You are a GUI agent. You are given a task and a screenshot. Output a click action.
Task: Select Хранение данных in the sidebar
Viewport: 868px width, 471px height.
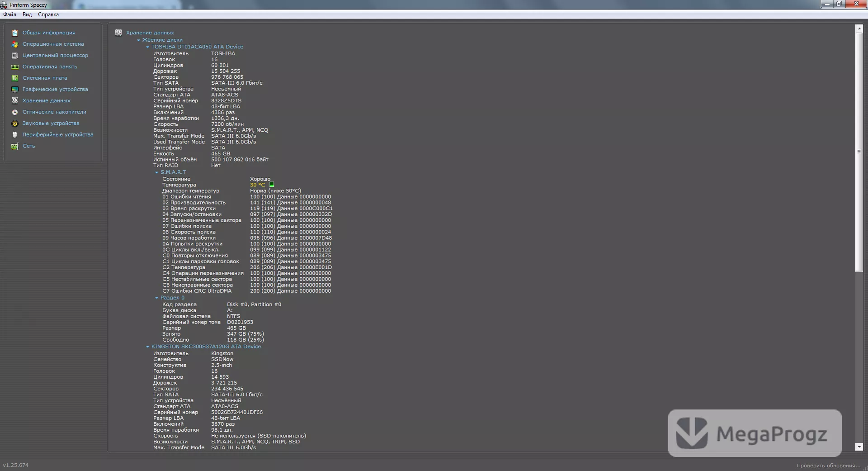(47, 100)
